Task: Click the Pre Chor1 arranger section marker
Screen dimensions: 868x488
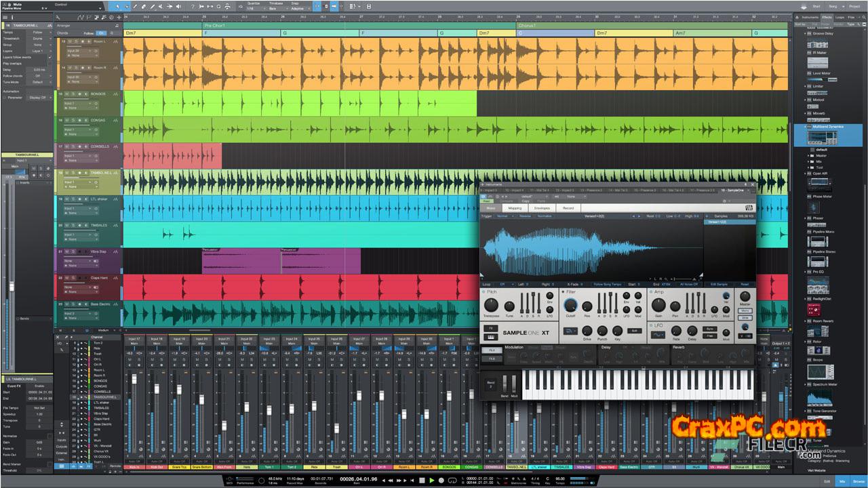Action: pyautogui.click(x=214, y=26)
